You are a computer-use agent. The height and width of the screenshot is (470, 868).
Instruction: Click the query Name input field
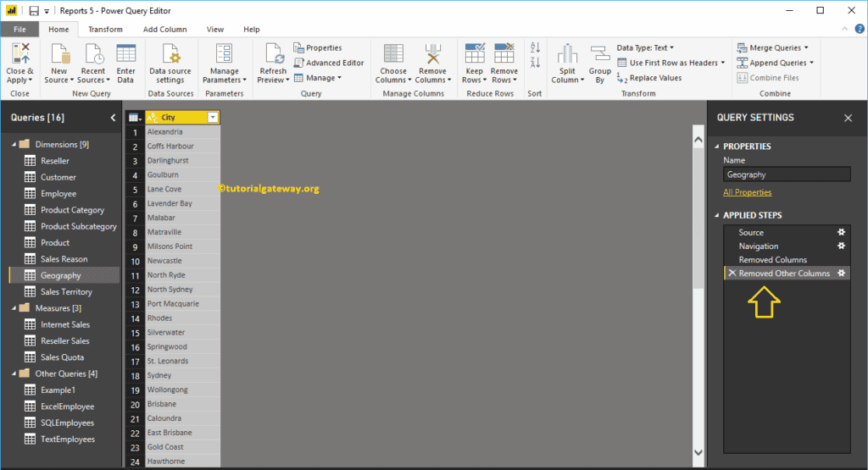coord(786,174)
